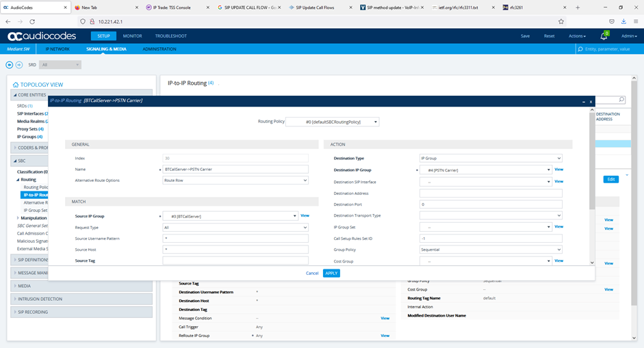Switch to IP NETWORK tab
The width and height of the screenshot is (644, 348).
(x=57, y=49)
